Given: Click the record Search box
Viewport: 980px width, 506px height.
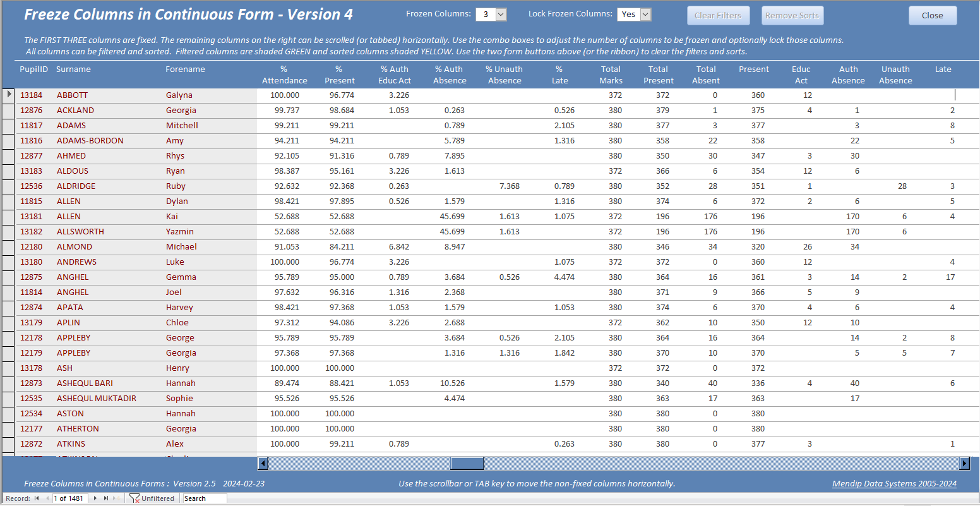Looking at the screenshot, I should [205, 498].
